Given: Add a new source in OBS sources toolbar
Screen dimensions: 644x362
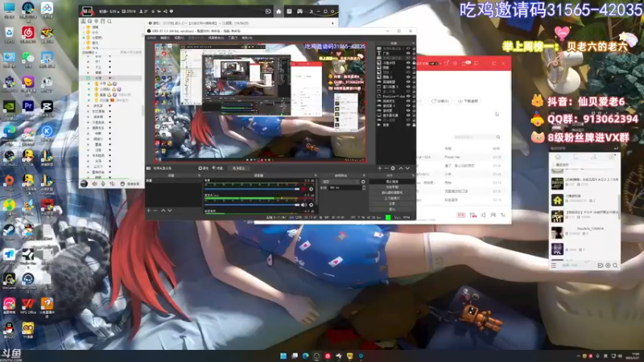Looking at the screenshot, I should pyautogui.click(x=379, y=168).
